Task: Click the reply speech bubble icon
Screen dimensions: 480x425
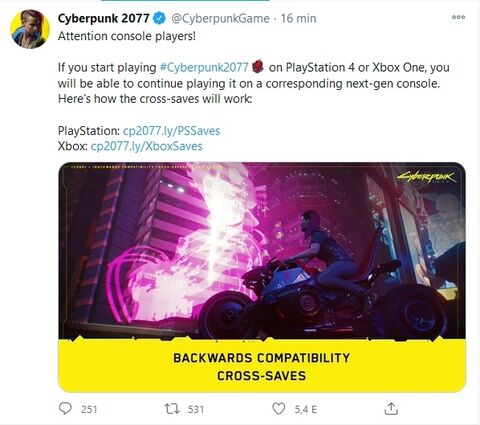Action: click(65, 408)
